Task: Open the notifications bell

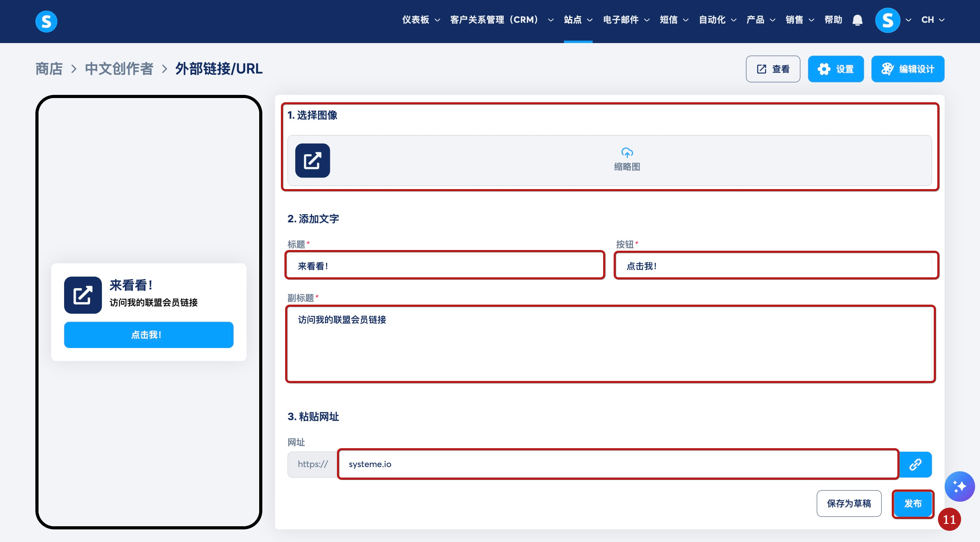Action: coord(857,20)
